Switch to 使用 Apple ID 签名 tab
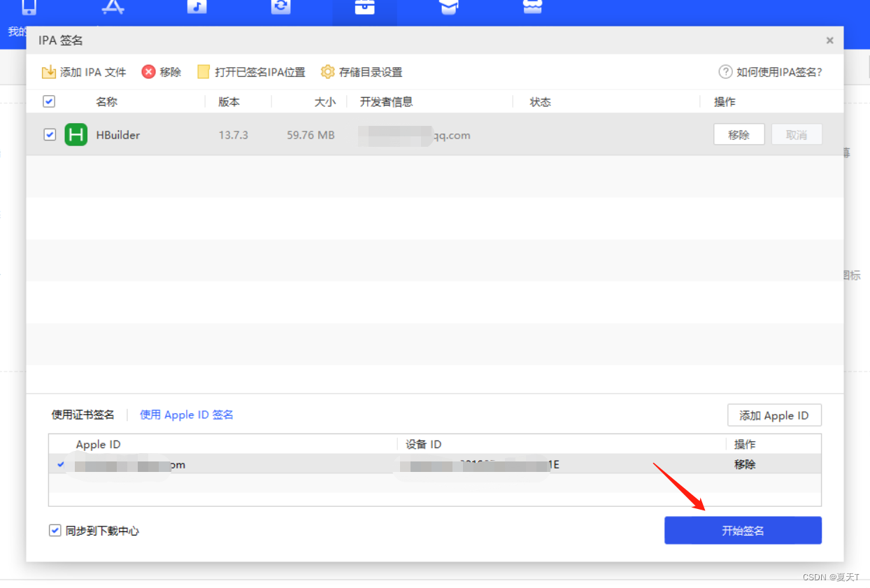 pyautogui.click(x=187, y=415)
